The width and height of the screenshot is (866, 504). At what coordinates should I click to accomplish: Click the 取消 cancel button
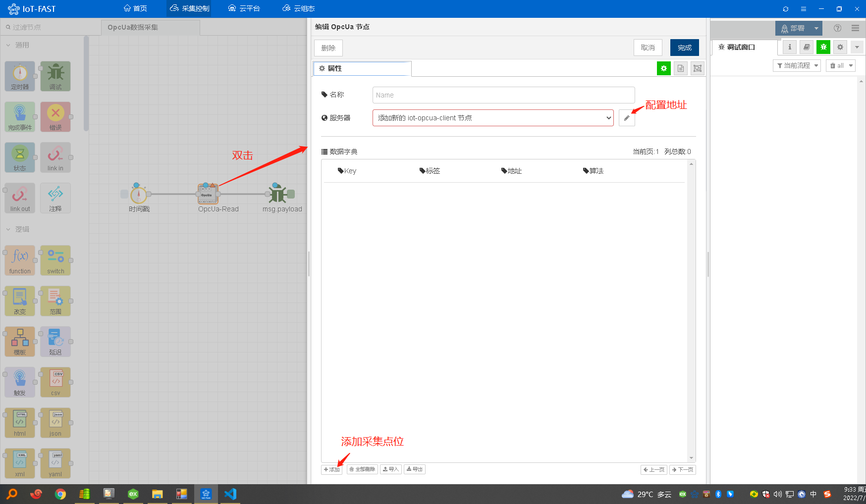(x=648, y=48)
